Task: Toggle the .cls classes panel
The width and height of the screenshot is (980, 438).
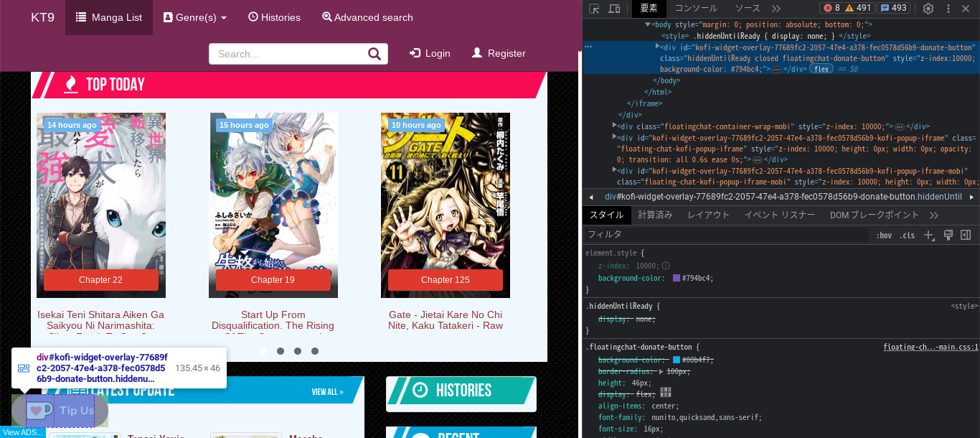Action: (x=908, y=235)
